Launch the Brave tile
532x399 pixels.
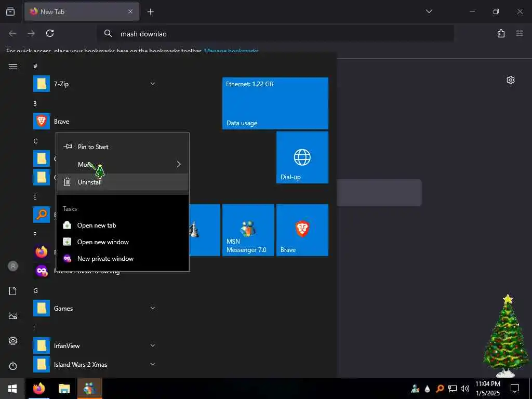(x=302, y=230)
